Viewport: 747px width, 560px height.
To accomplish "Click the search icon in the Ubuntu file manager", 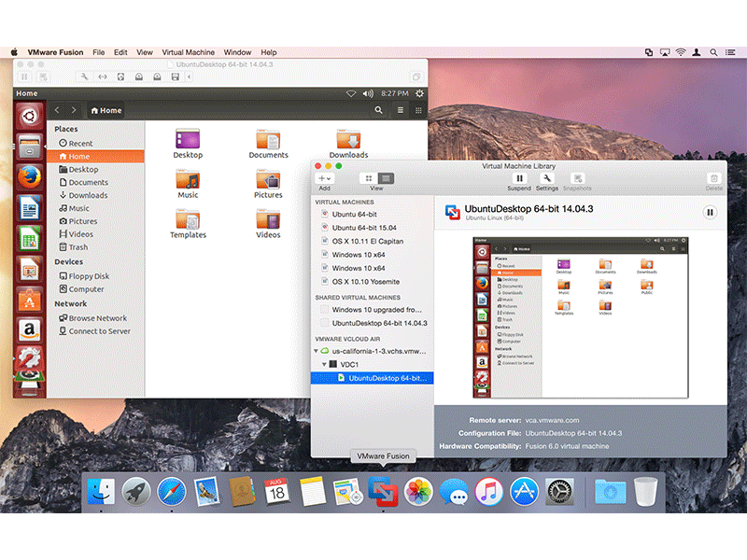I will coord(378,110).
